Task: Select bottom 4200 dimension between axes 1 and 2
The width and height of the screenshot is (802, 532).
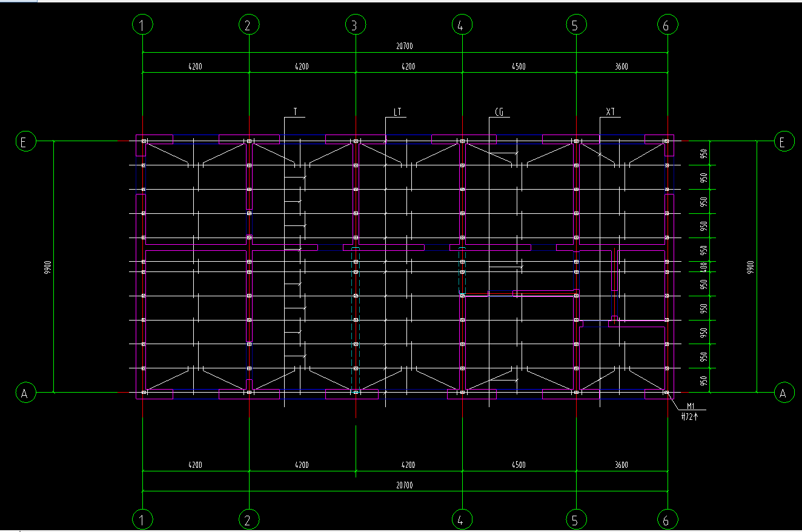Action: coord(195,465)
